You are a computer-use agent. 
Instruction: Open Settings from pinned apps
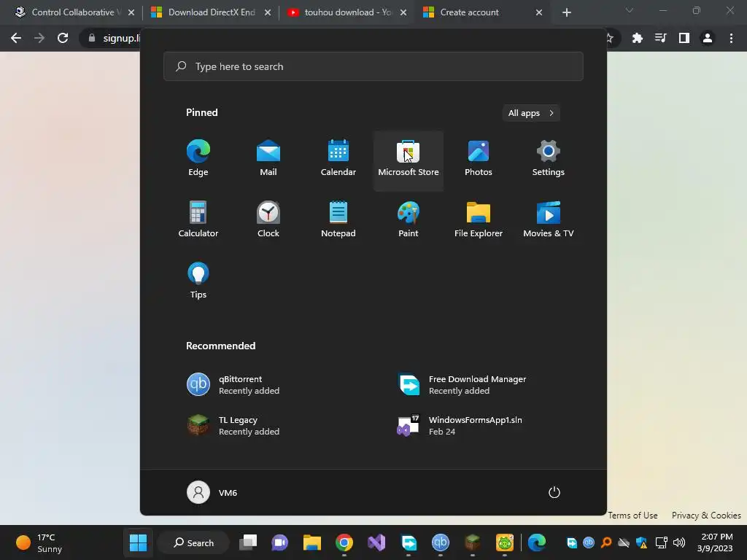pos(549,159)
